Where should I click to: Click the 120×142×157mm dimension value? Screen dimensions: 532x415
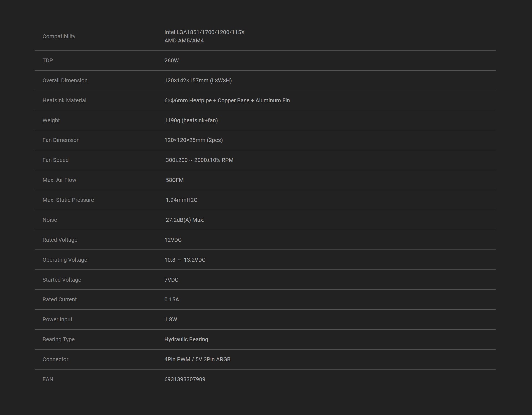[x=198, y=80]
